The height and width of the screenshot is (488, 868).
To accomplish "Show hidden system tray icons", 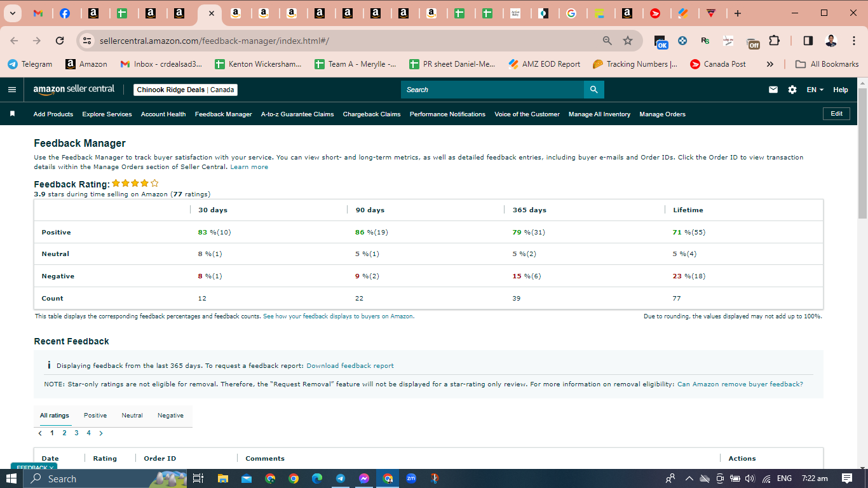I will click(x=689, y=478).
